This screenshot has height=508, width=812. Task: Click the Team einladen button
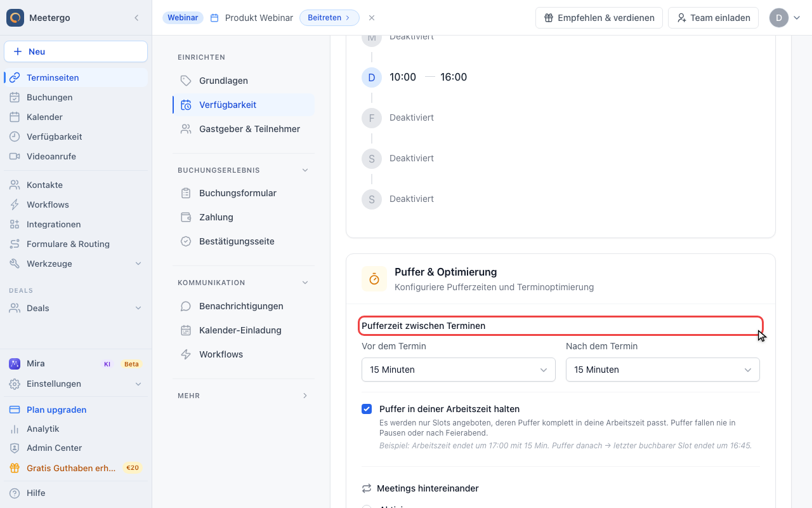714,18
